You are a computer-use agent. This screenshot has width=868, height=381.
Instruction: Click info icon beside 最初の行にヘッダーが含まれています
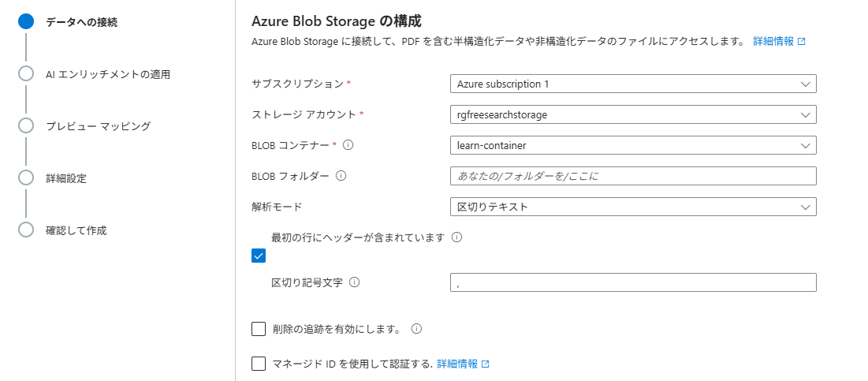point(456,237)
